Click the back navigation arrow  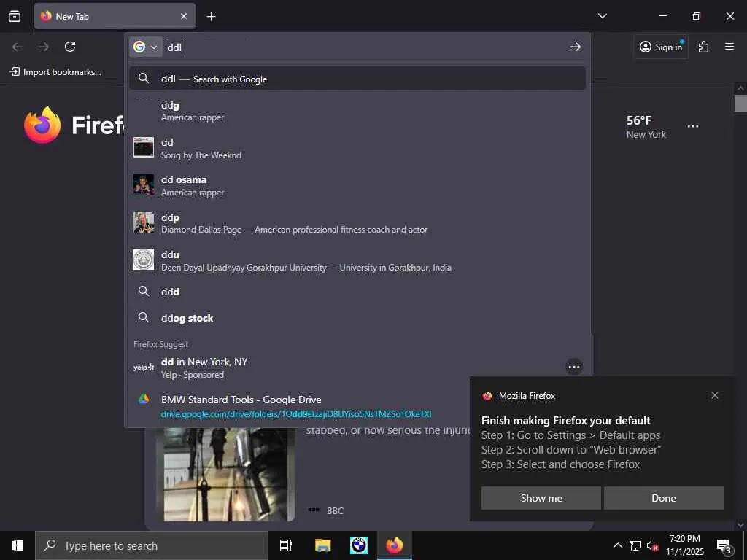pos(18,47)
